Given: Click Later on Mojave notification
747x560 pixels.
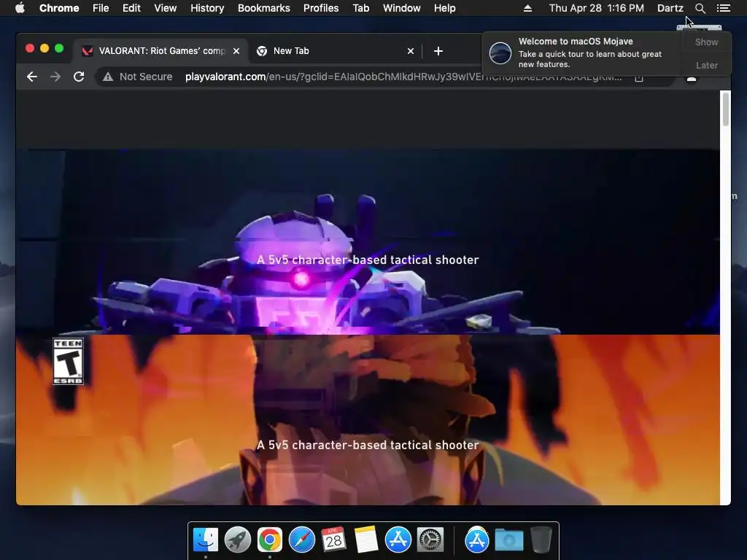Looking at the screenshot, I should pyautogui.click(x=706, y=65).
